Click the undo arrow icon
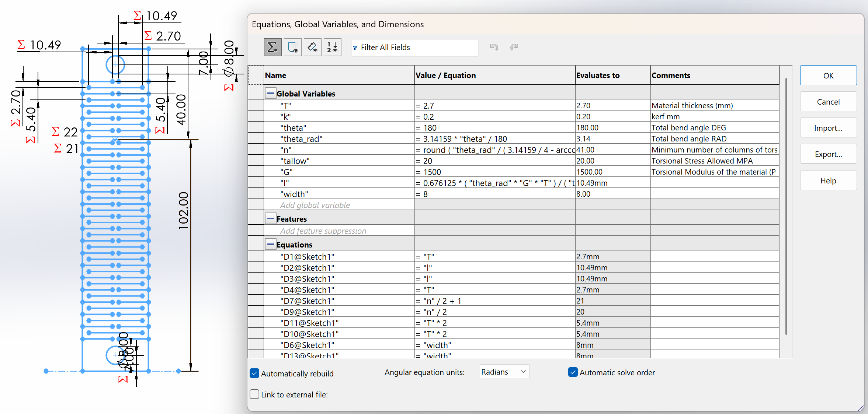Screen dimensions: 868x414 pyautogui.click(x=494, y=47)
